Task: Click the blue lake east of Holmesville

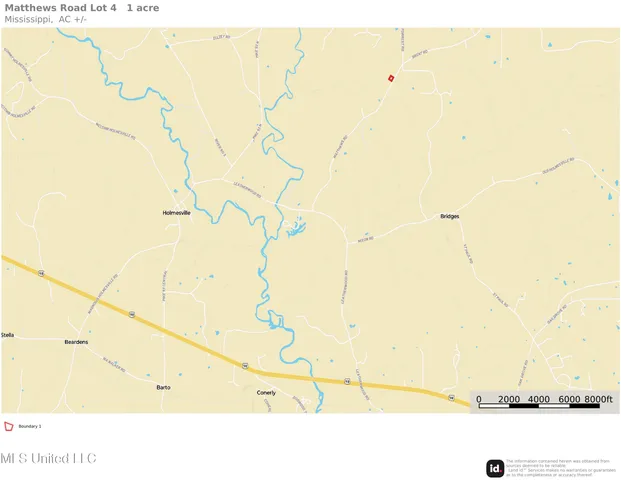Action: [295, 230]
